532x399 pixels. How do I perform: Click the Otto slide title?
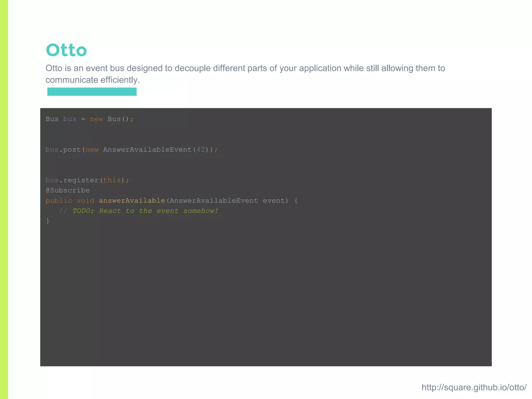[x=66, y=50]
